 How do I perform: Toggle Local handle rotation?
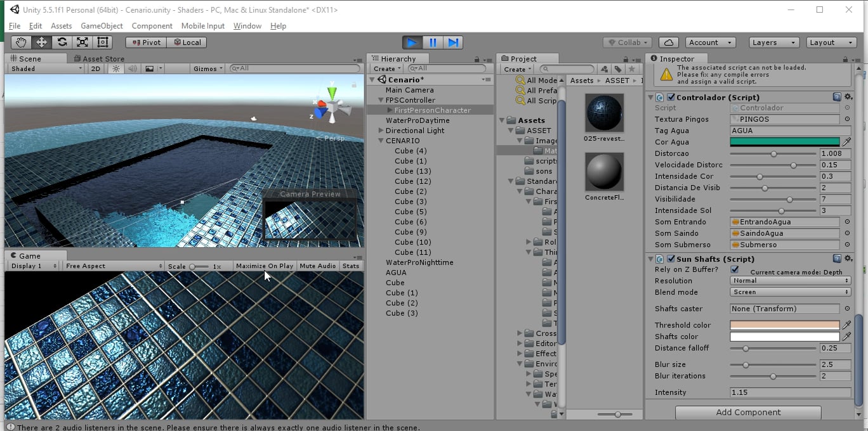(x=187, y=42)
